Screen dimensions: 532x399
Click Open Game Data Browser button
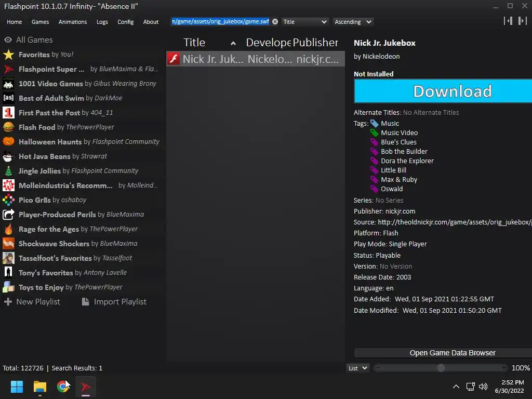[x=443, y=353]
